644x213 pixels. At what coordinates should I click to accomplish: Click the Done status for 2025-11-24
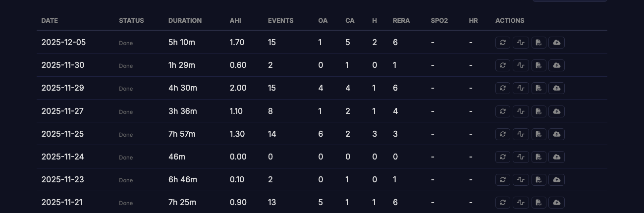coord(126,158)
